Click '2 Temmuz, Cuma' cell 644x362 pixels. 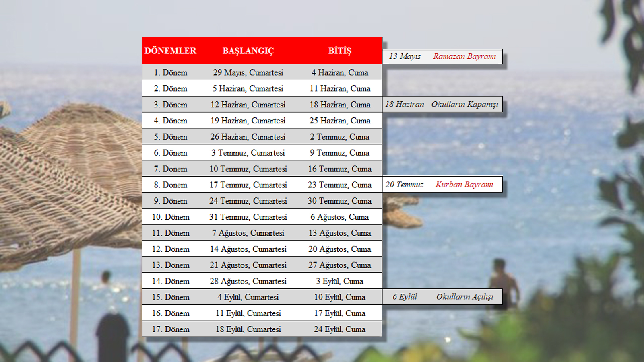[x=340, y=137]
